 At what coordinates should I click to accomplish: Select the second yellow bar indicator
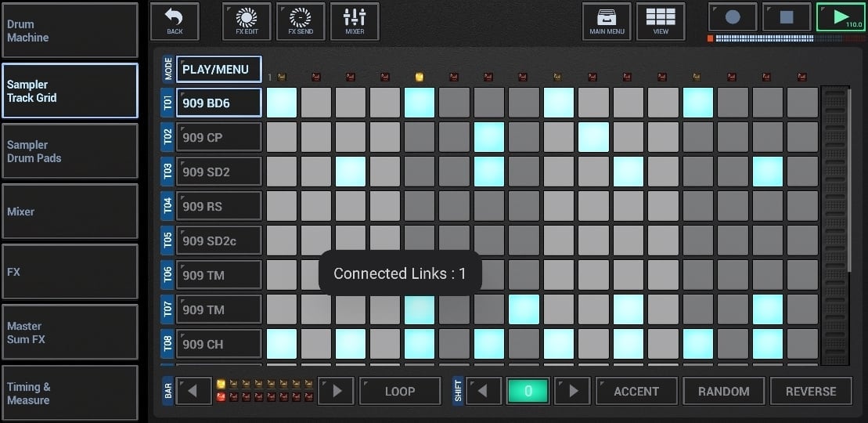pos(233,384)
